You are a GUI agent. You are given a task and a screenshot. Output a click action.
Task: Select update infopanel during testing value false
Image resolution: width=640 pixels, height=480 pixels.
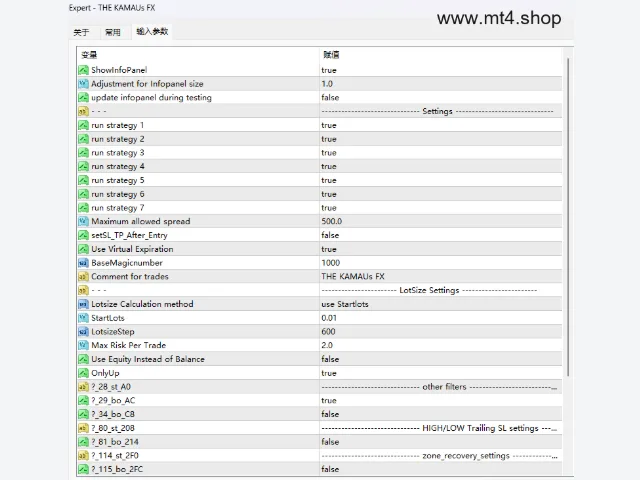pos(330,98)
